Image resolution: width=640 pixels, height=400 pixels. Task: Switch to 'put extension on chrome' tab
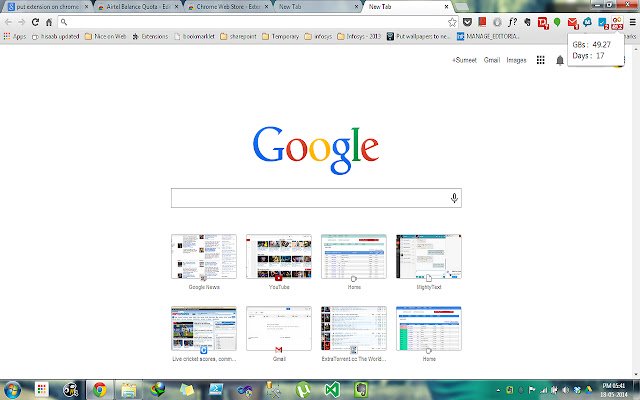pyautogui.click(x=46, y=7)
